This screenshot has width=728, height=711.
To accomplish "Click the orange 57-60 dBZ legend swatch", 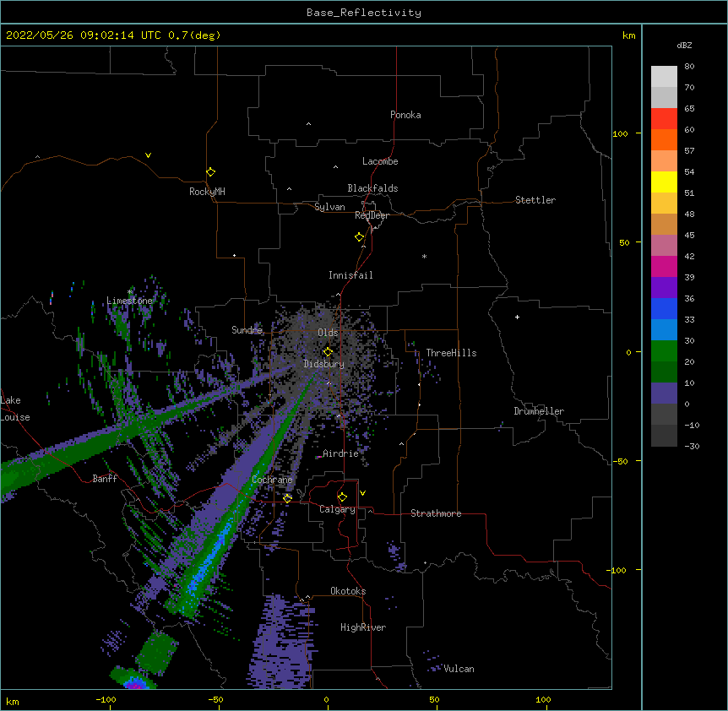I will coord(664,139).
